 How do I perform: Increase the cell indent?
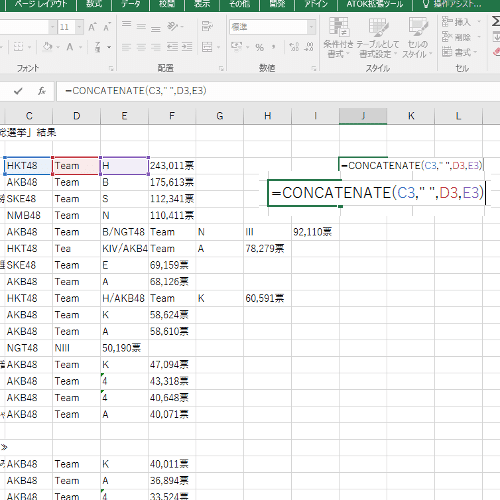187,47
